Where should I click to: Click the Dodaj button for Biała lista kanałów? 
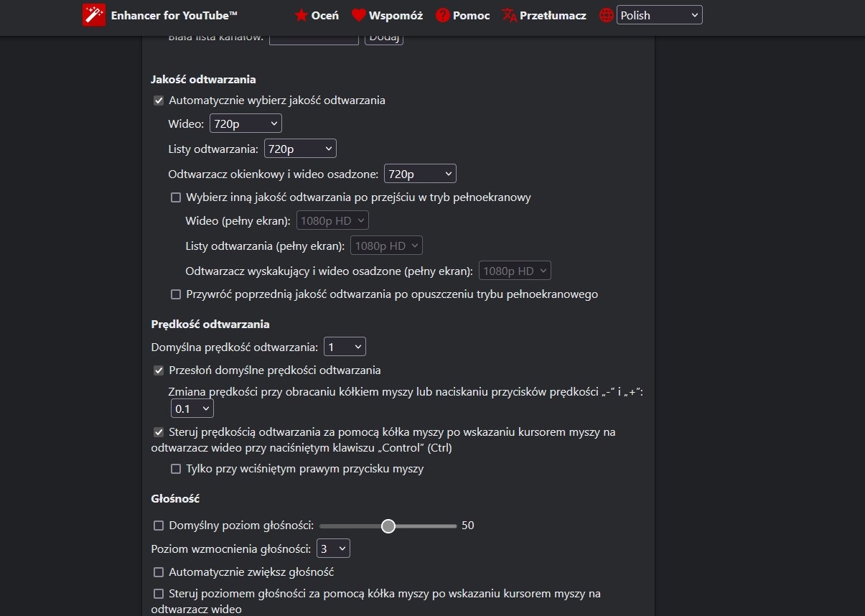click(384, 37)
